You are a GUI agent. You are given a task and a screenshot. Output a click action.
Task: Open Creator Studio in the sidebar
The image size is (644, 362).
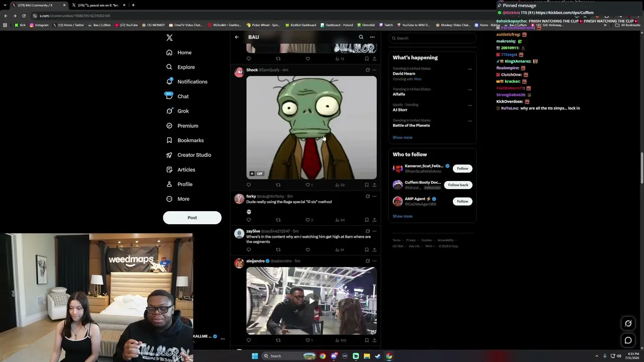pyautogui.click(x=189, y=155)
